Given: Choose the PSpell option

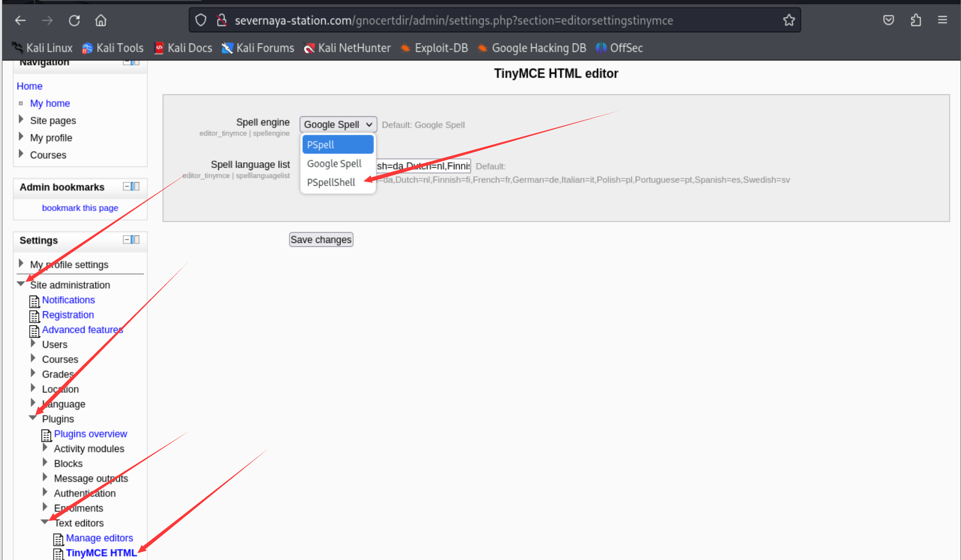Looking at the screenshot, I should click(x=321, y=145).
